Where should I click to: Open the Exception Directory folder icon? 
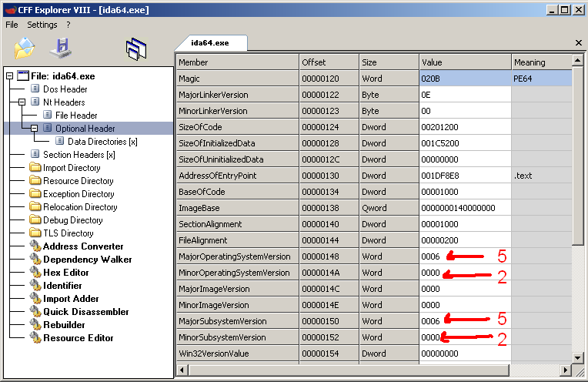[x=35, y=193]
